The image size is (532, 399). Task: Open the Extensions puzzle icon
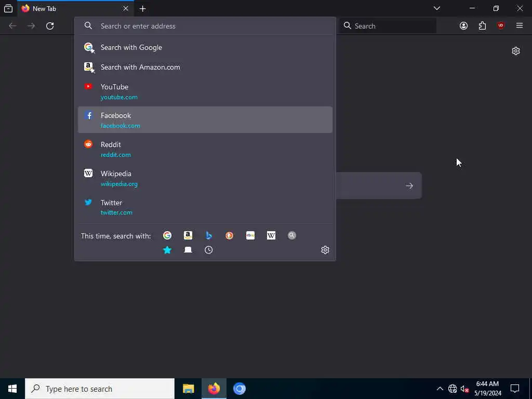tap(482, 26)
